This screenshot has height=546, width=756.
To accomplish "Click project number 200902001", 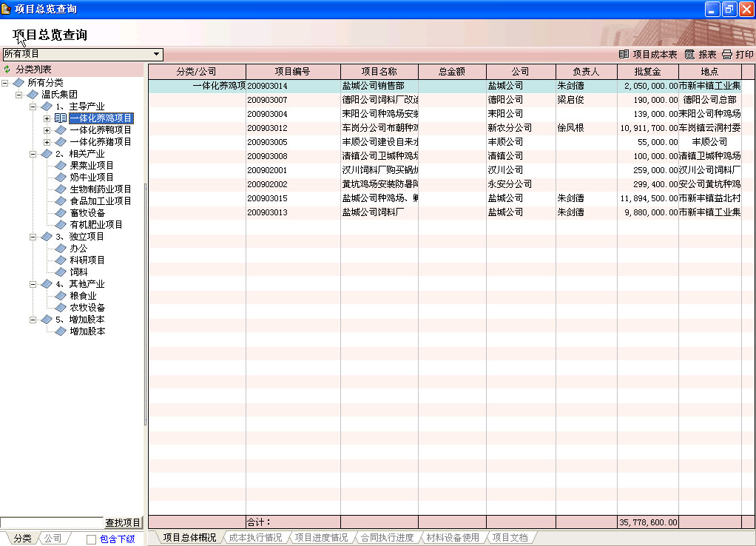I will coord(267,170).
